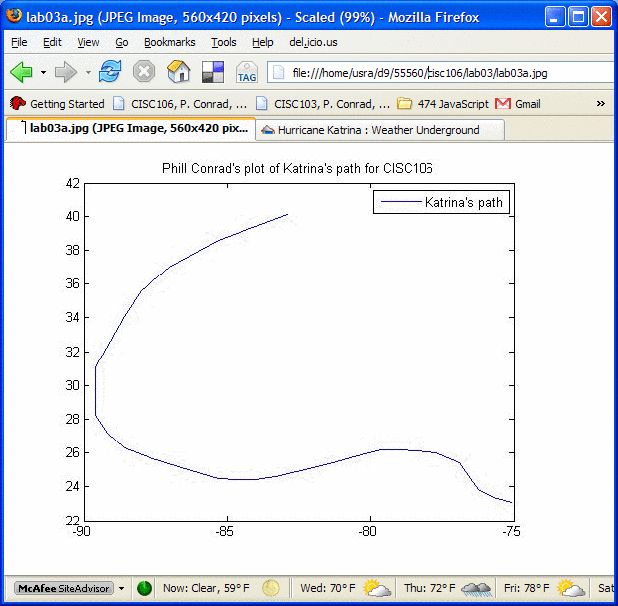This screenshot has width=618, height=606.
Task: Click the plot title mentioning Katrina's path
Action: click(297, 169)
